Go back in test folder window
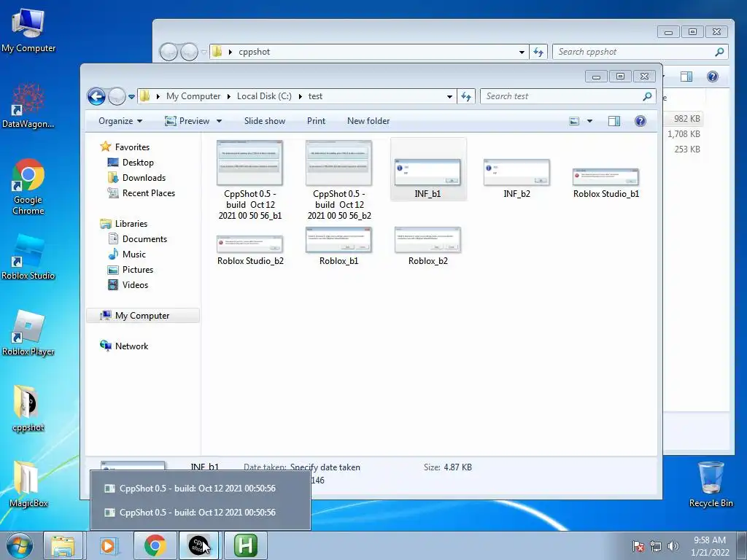 (x=97, y=97)
